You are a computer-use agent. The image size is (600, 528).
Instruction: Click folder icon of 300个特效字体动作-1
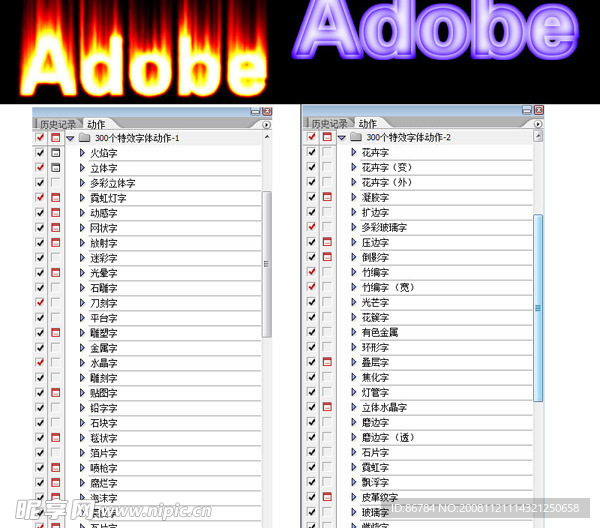click(84, 138)
